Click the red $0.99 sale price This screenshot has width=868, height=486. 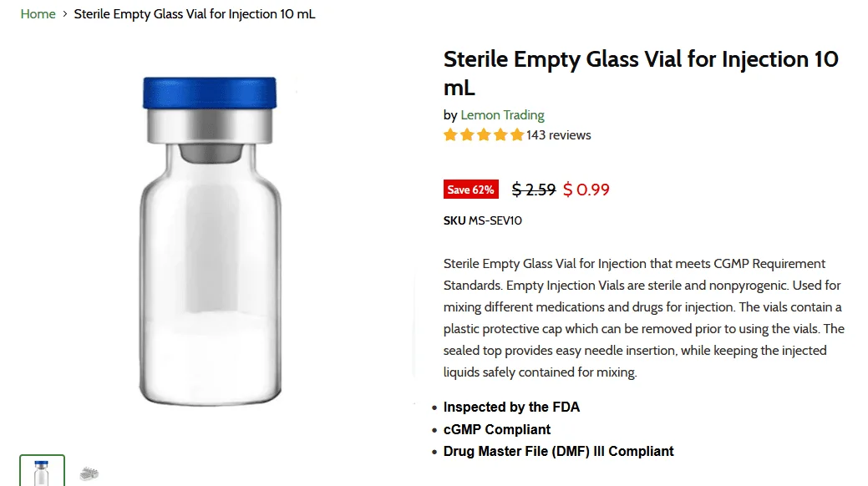[586, 189]
